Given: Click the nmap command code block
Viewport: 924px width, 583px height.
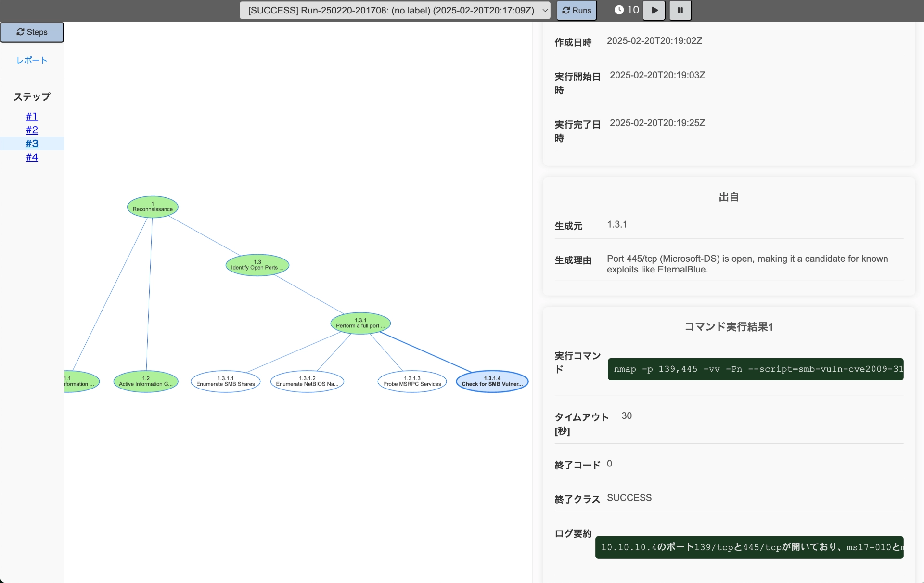Looking at the screenshot, I should pyautogui.click(x=755, y=369).
